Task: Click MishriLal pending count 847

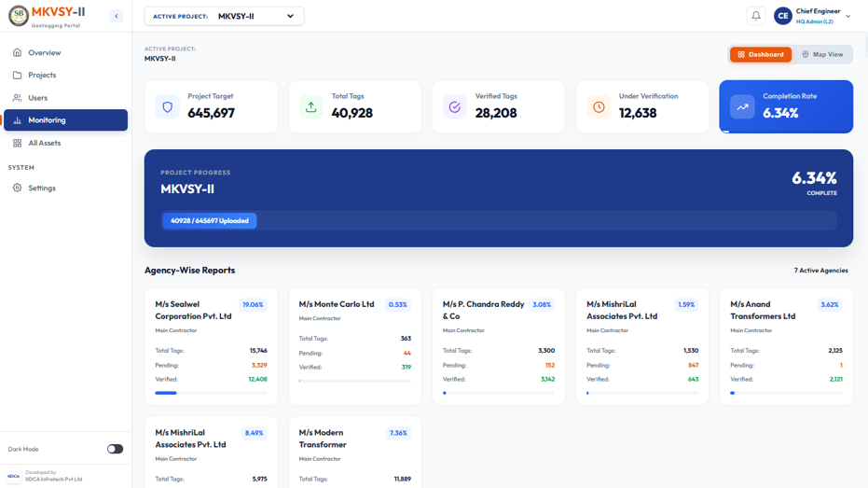Action: point(693,365)
